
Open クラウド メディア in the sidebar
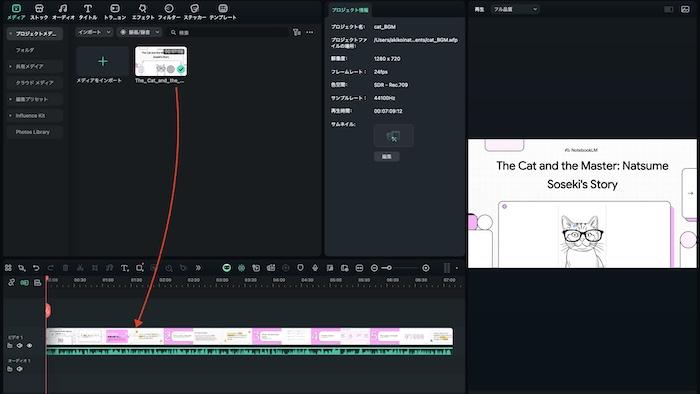(35, 83)
